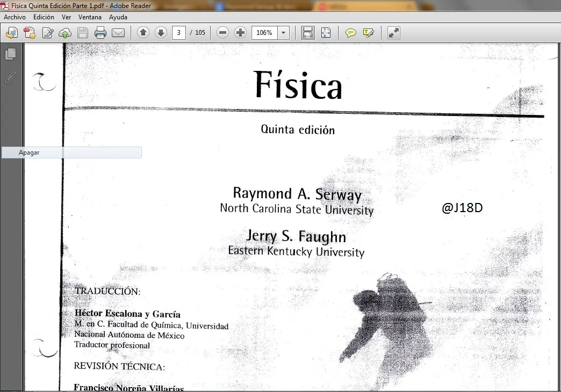Click the 'Física' title heading
561x392 pixels.
298,84
